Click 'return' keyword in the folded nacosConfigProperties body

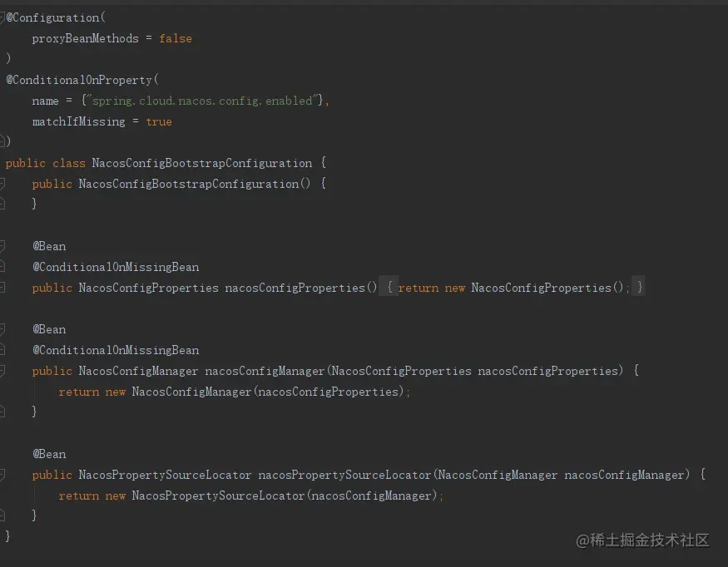click(418, 288)
